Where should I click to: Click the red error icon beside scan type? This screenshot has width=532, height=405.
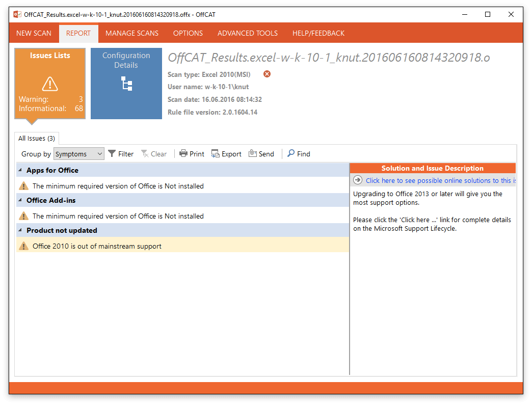pyautogui.click(x=267, y=74)
